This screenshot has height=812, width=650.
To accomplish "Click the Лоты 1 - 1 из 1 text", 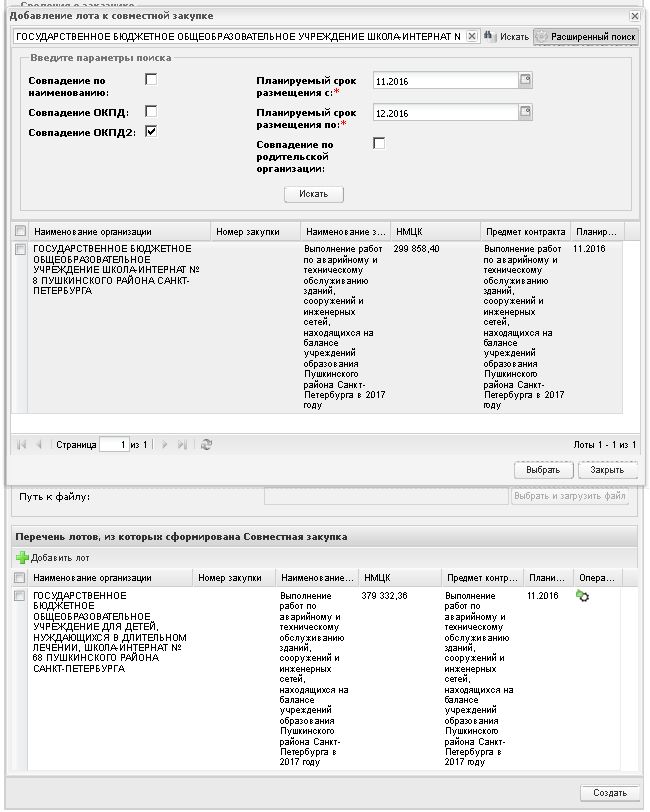I will 604,445.
